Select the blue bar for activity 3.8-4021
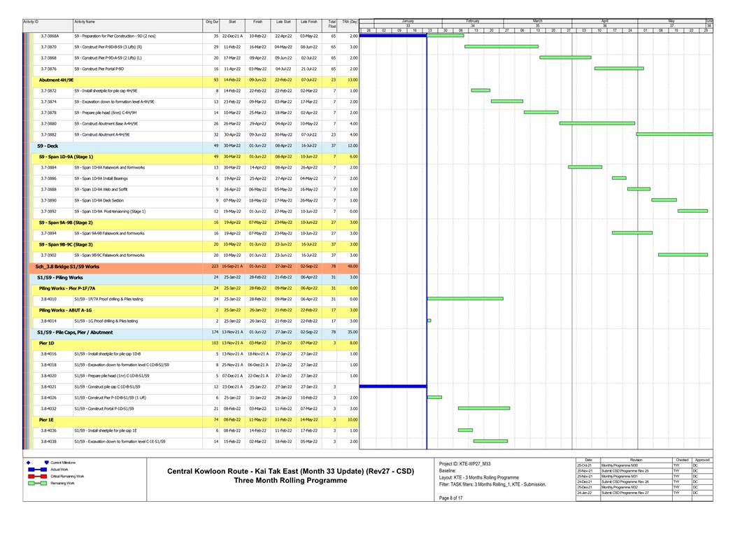This screenshot has width=756, height=534. tap(392, 386)
